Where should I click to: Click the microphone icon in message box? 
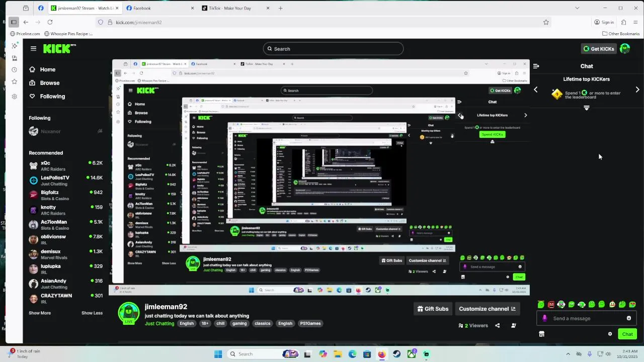pyautogui.click(x=545, y=318)
